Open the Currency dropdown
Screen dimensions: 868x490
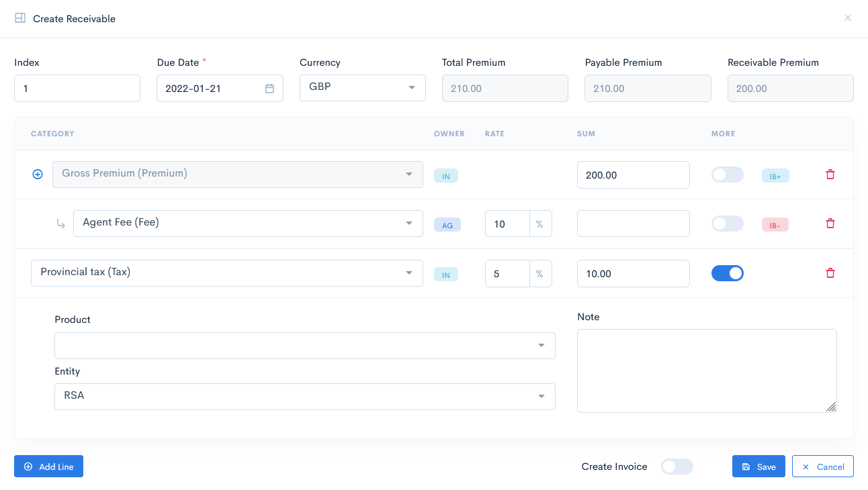[362, 88]
